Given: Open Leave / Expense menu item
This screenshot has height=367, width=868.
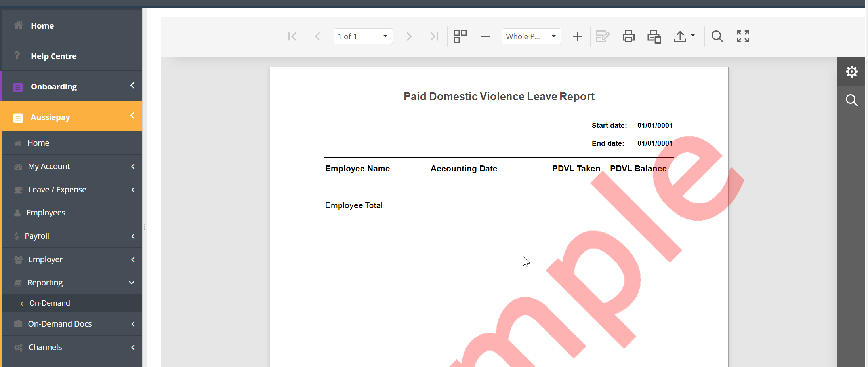Looking at the screenshot, I should [x=72, y=190].
